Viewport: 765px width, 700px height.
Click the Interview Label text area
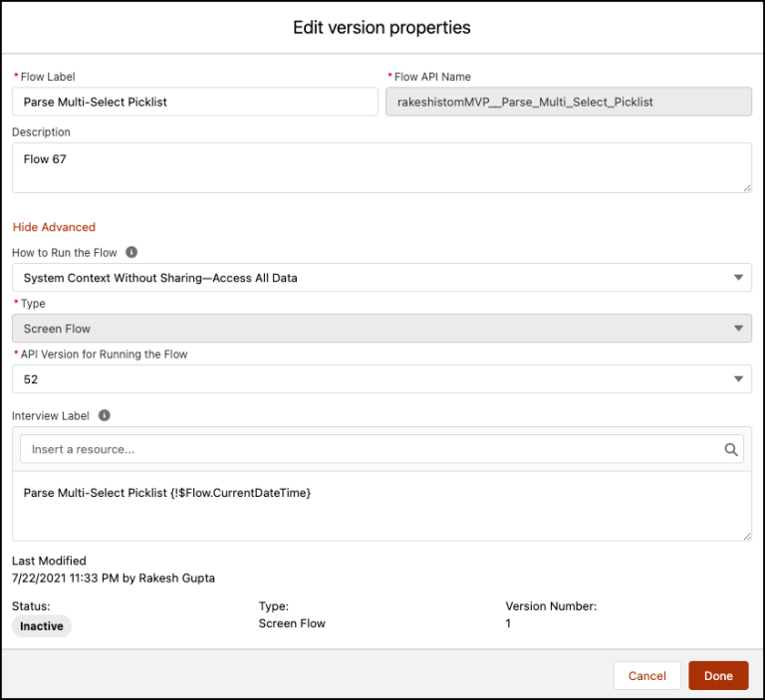coord(382,507)
